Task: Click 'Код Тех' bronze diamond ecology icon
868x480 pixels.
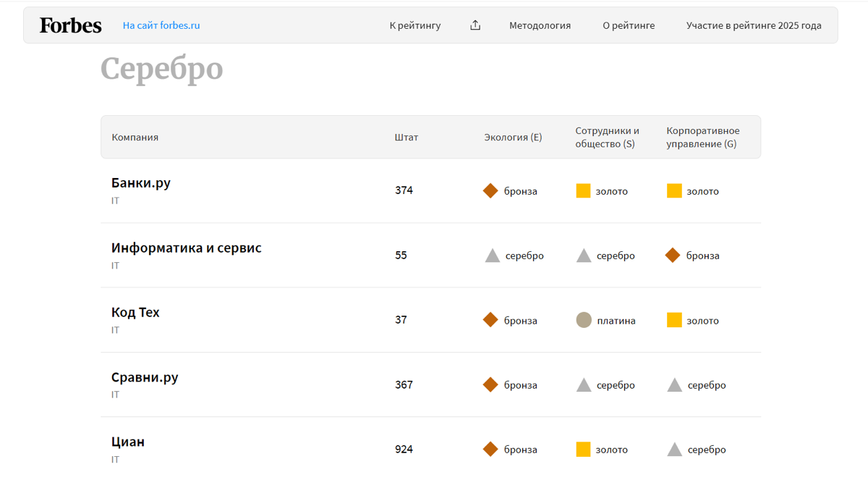Action: coord(490,319)
